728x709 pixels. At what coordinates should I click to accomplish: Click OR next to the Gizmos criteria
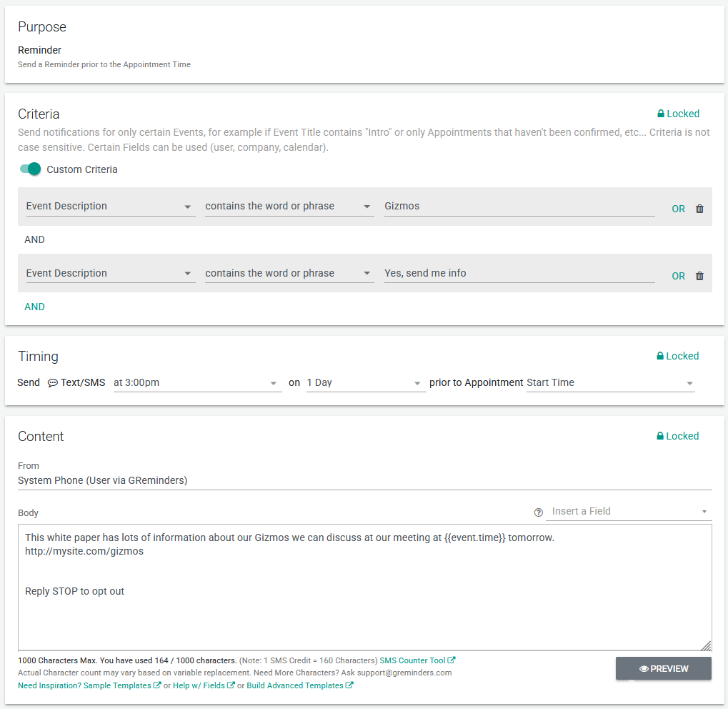pos(678,209)
